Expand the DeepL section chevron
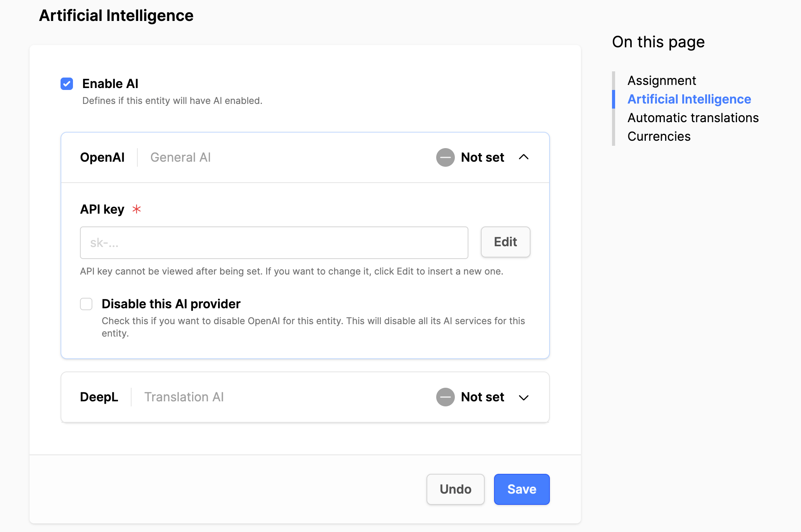The height and width of the screenshot is (532, 801). (x=524, y=397)
